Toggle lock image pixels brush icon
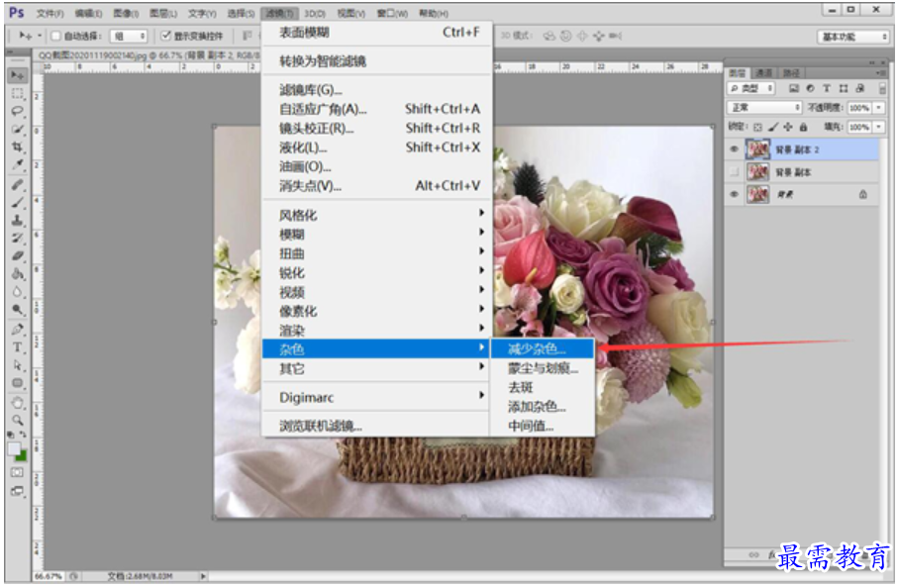 click(x=773, y=127)
